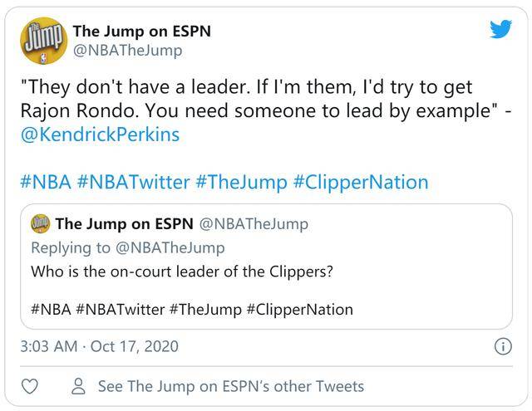See The Jump on ESPN's other Tweets

[x=231, y=386]
